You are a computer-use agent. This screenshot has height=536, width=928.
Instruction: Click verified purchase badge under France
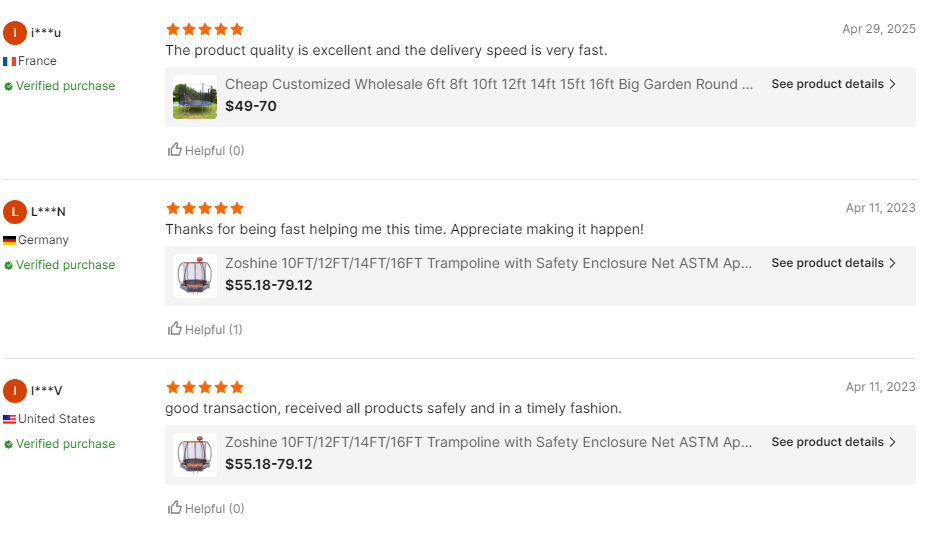click(60, 86)
